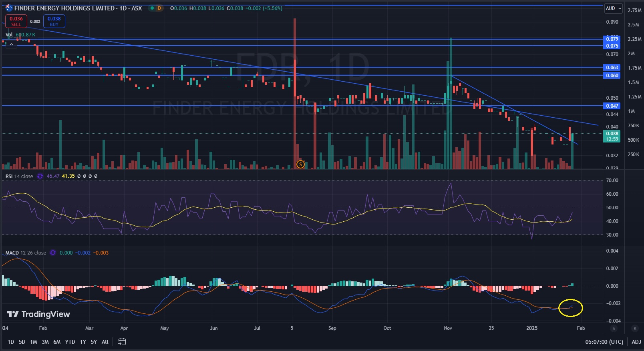644x351 pixels.
Task: Click the Nov label on time axis
Action: pyautogui.click(x=448, y=328)
